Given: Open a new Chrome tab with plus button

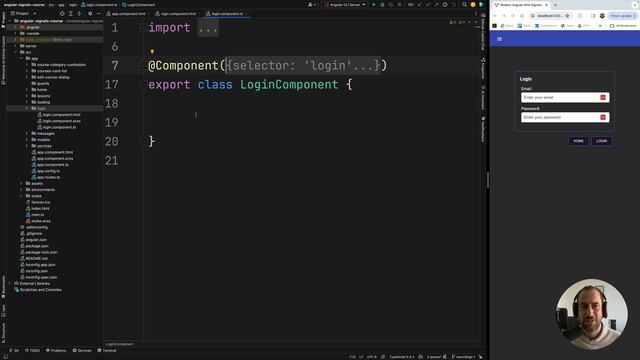Looking at the screenshot, I should point(555,5).
